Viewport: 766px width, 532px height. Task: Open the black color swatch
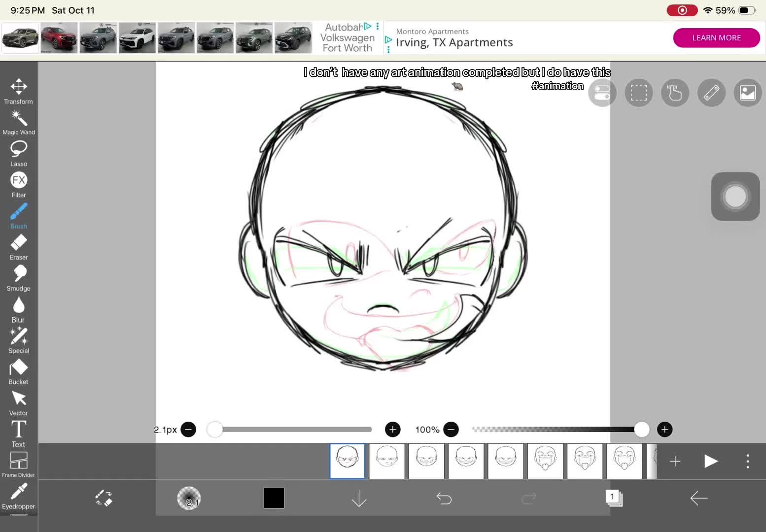274,498
